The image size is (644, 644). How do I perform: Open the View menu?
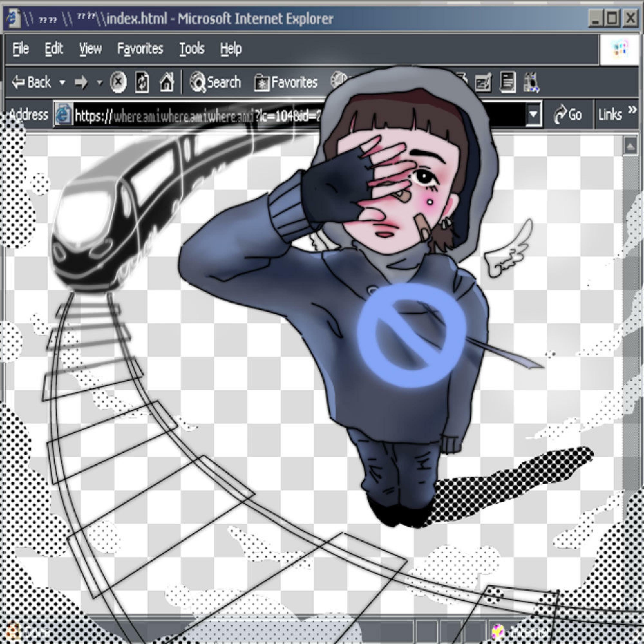90,49
